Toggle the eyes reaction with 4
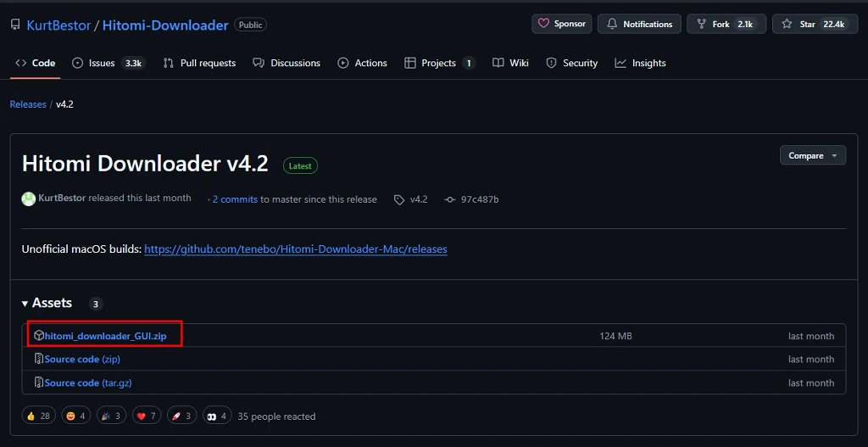 217,416
